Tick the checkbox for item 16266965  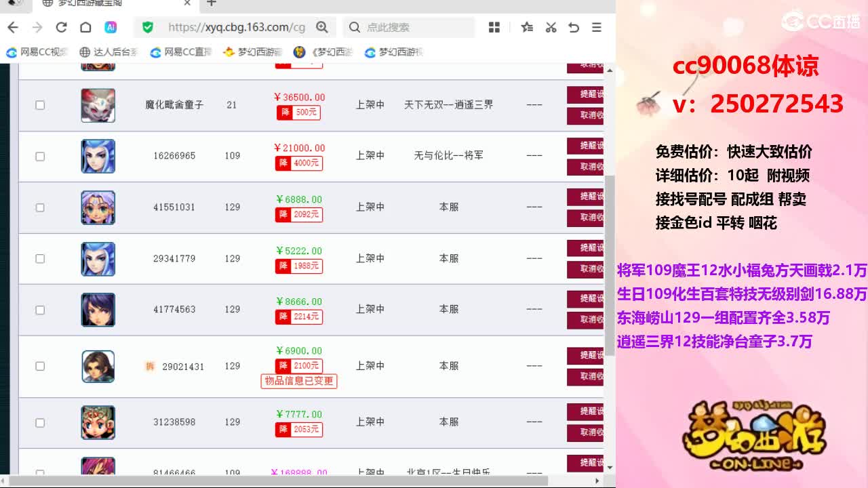point(40,157)
